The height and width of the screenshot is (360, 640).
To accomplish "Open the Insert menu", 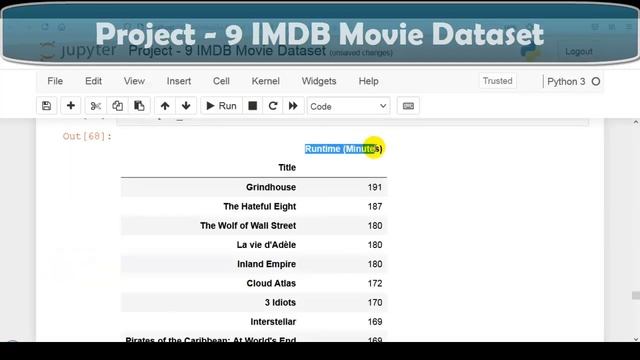I will click(179, 81).
